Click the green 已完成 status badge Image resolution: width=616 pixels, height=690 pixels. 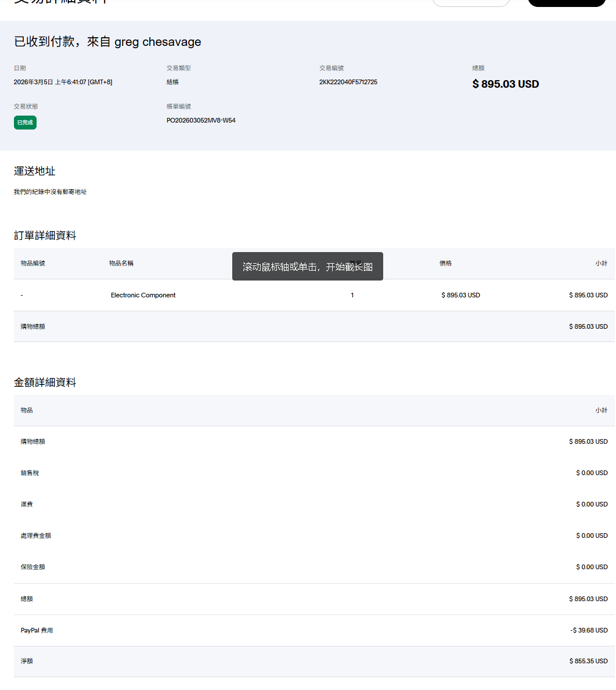click(25, 123)
